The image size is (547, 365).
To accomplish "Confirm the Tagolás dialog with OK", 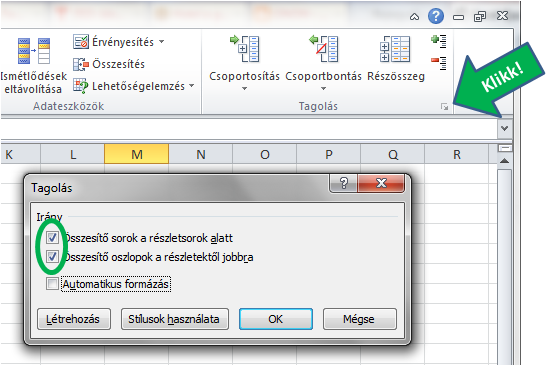I will click(276, 319).
